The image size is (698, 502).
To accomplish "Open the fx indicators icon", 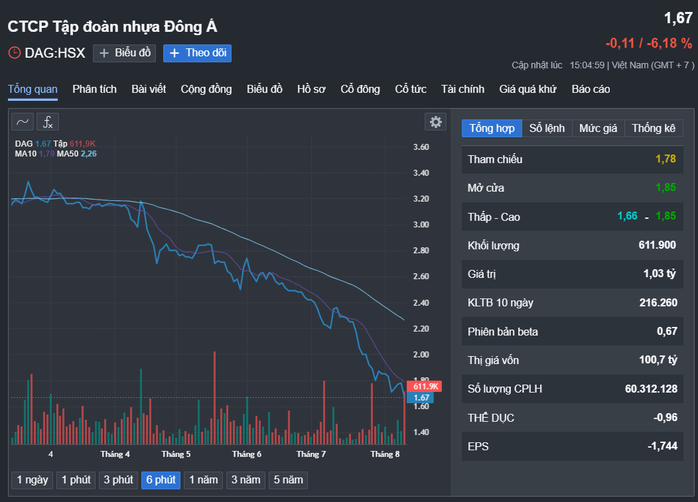I will tap(48, 122).
